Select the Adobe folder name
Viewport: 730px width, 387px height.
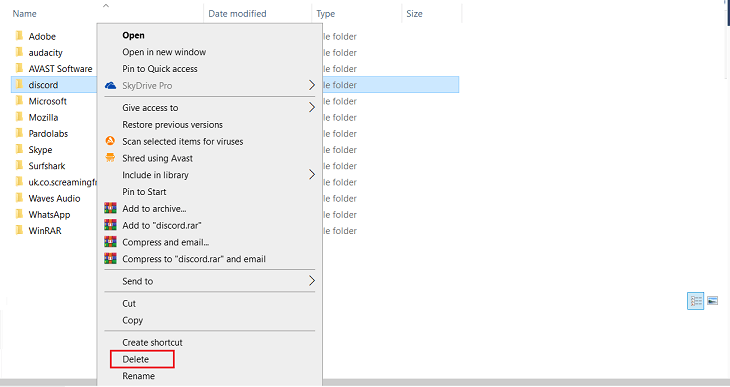[42, 36]
